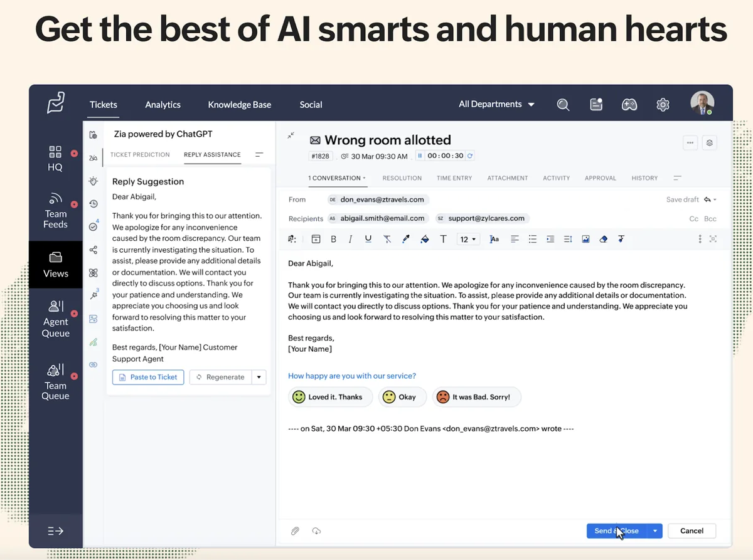Click the eraser clear formatting icon

point(604,239)
